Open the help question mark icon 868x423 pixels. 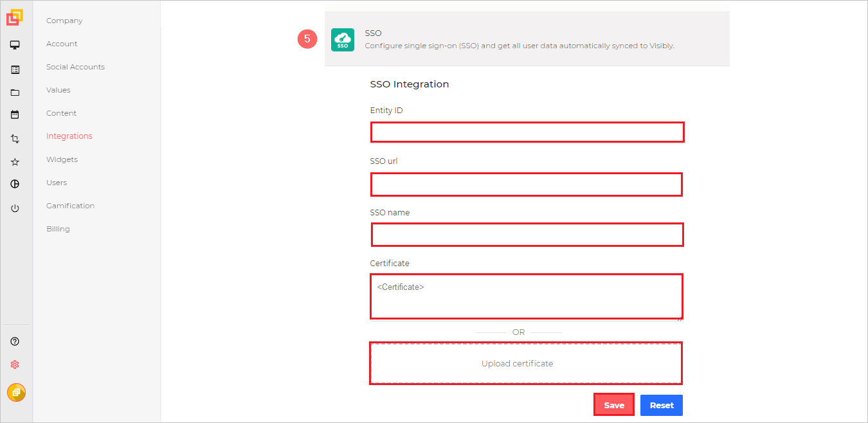pyautogui.click(x=15, y=341)
